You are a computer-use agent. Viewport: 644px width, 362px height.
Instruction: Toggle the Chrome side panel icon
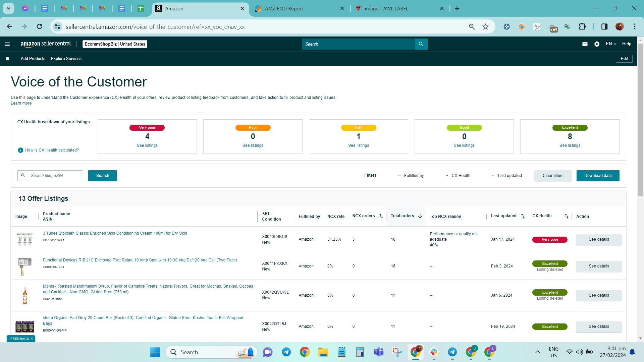(x=604, y=26)
